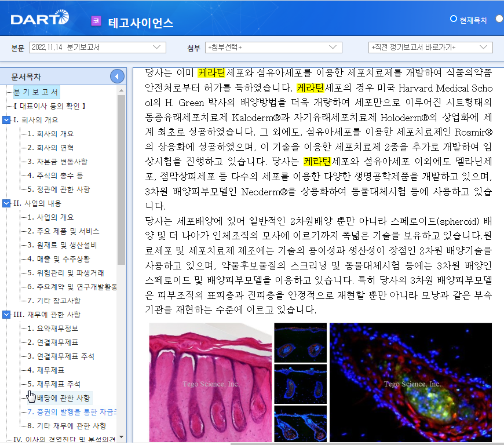Click the blue '코' KOSDAQ badge beside 테고사이언스

[94, 22]
